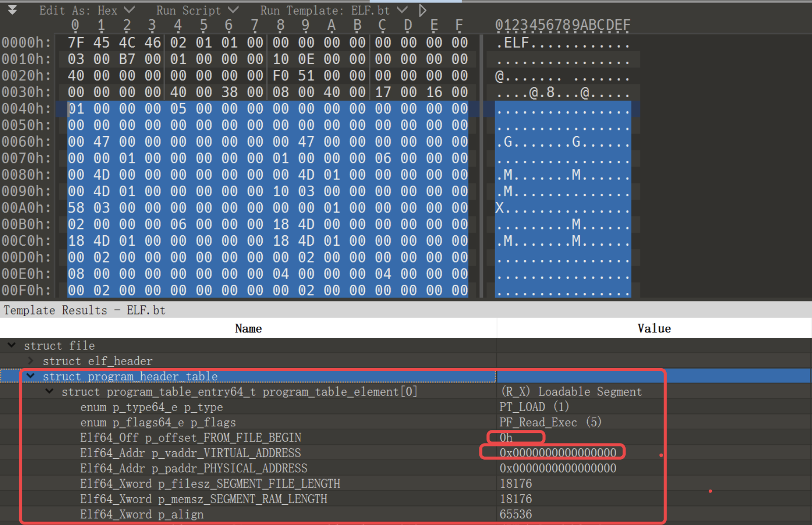Click the (R_X) Loadable Segment value
Viewport: 812px width, 525px height.
point(571,391)
